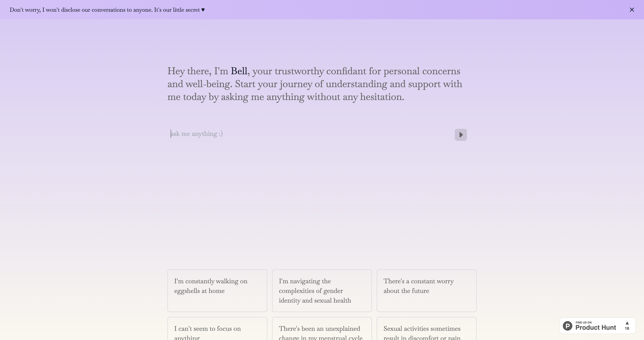644x340 pixels.
Task: Click the Product Hunt P logo
Action: (568, 326)
